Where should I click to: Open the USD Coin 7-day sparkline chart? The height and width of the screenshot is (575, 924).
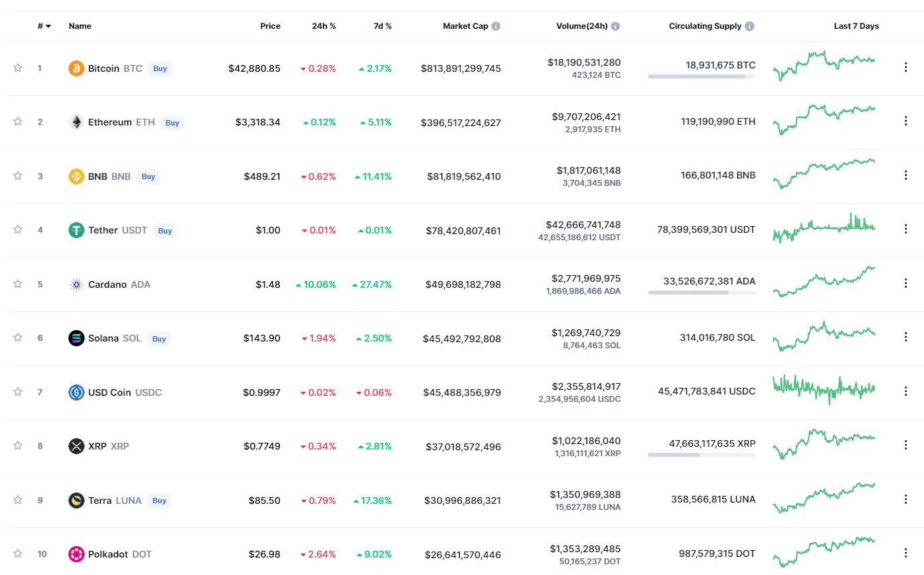[824, 389]
